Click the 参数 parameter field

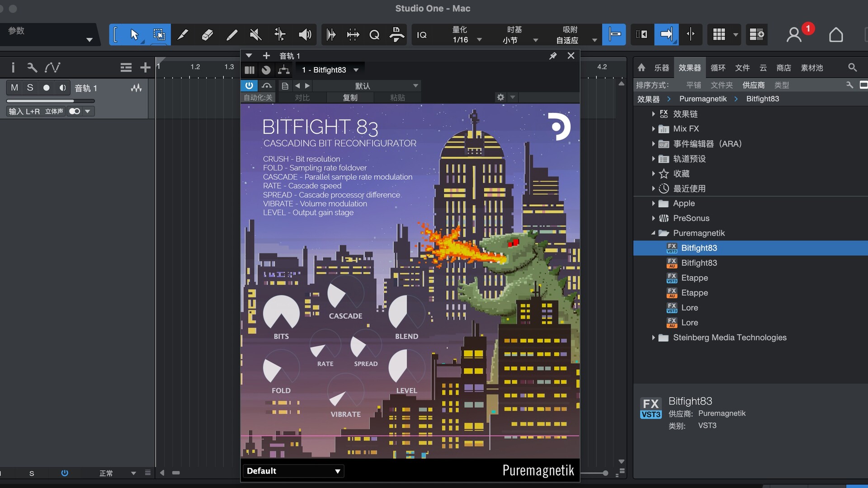pyautogui.click(x=49, y=35)
